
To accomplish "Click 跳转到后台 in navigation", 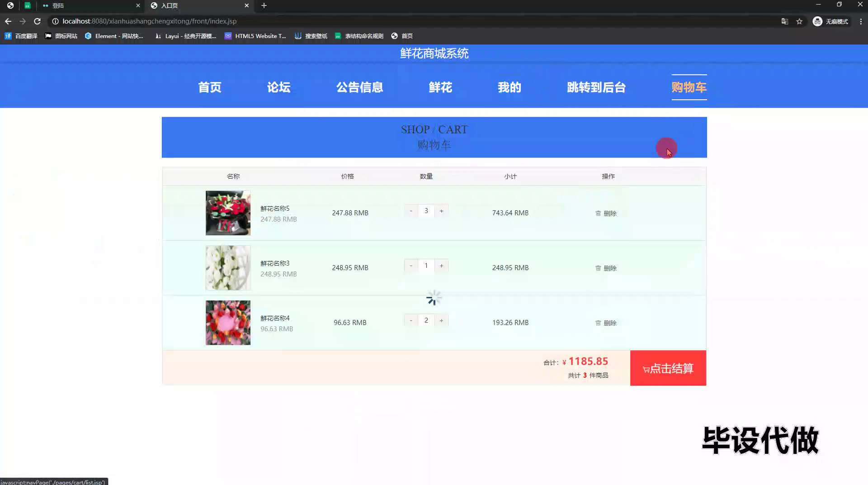I will click(596, 87).
